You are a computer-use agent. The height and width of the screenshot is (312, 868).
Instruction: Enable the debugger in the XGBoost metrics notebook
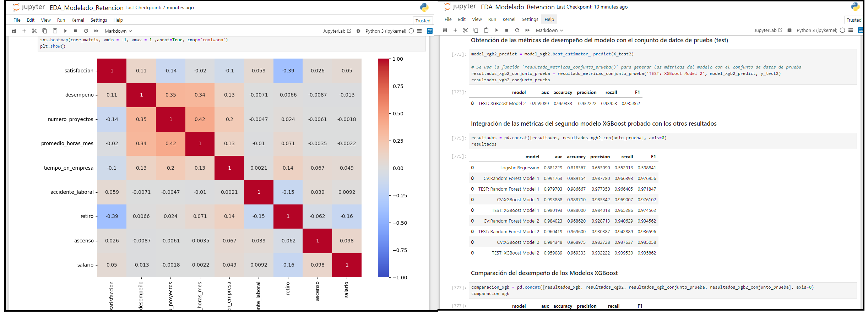tap(790, 30)
